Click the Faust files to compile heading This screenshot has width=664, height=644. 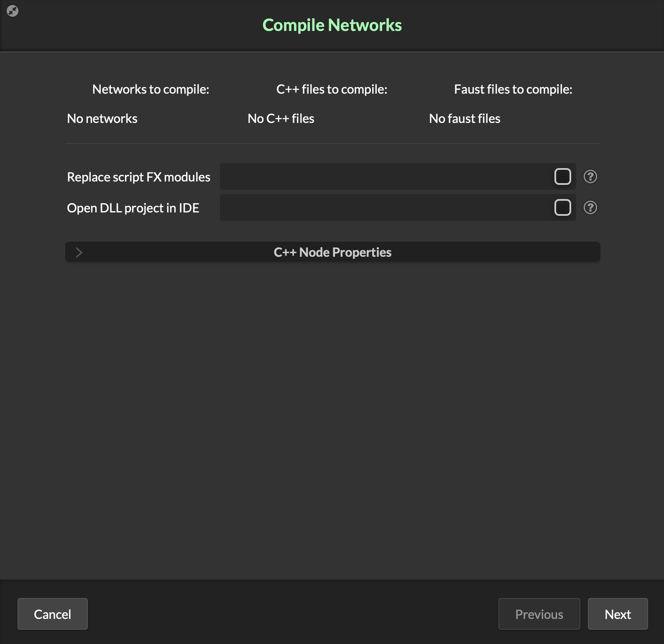click(513, 89)
